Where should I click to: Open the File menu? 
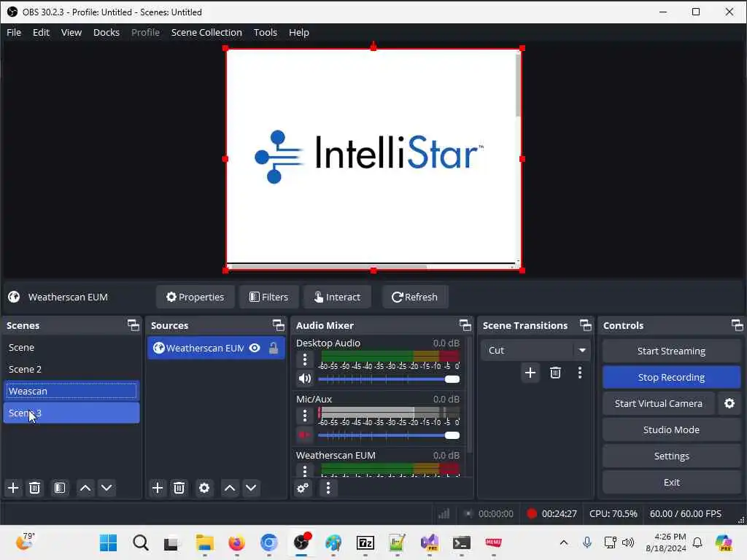(x=14, y=32)
